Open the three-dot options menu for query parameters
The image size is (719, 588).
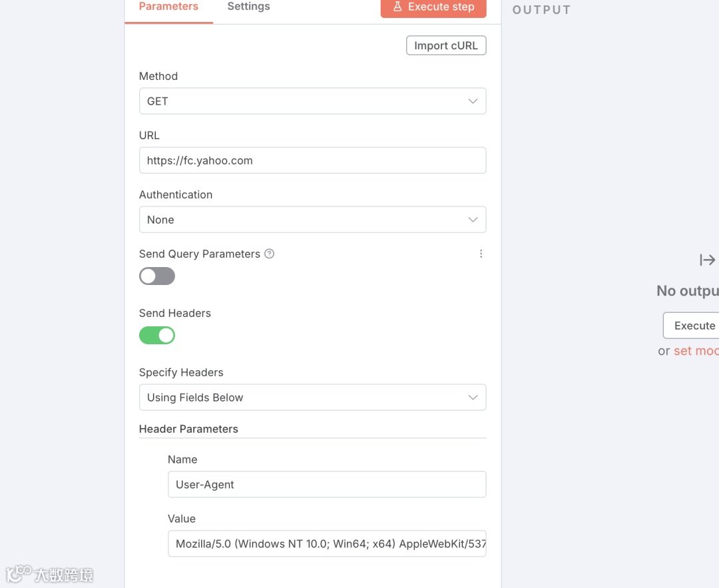pos(481,254)
